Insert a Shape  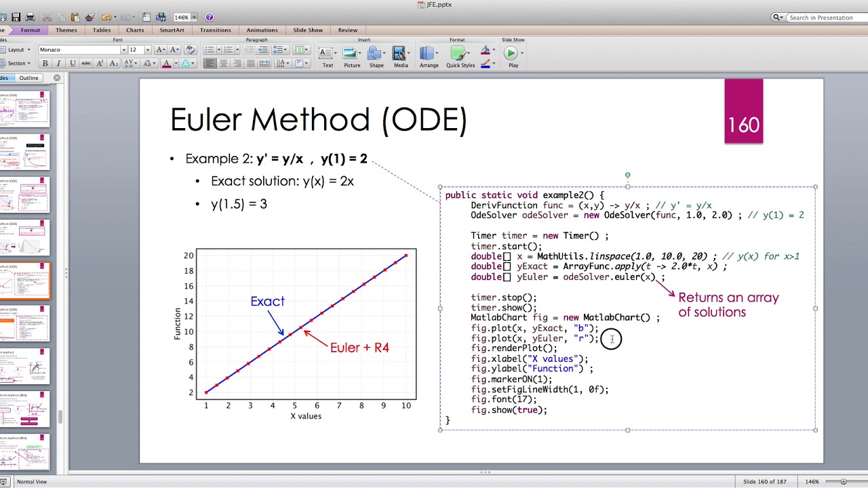(376, 57)
